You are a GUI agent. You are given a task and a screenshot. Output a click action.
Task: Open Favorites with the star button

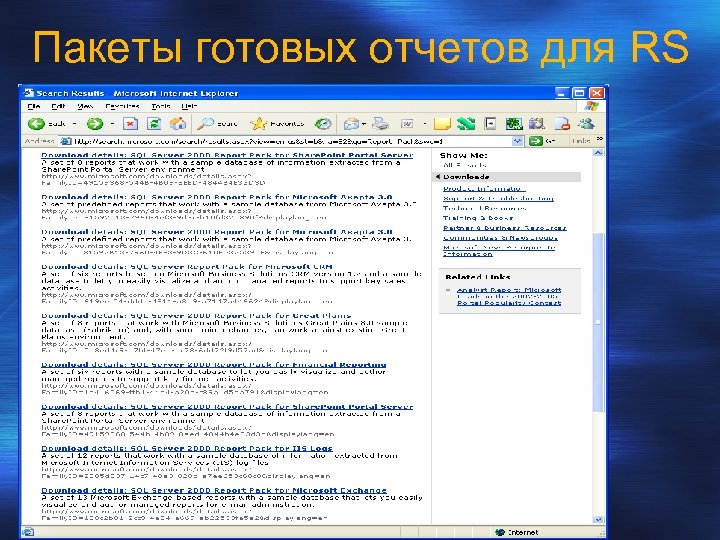pyautogui.click(x=277, y=124)
